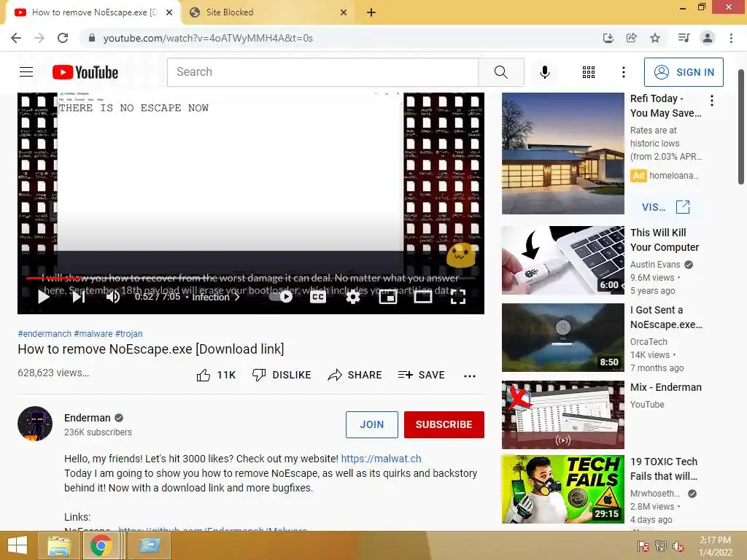Start voice search with microphone icon
The height and width of the screenshot is (560, 747).
(x=544, y=72)
